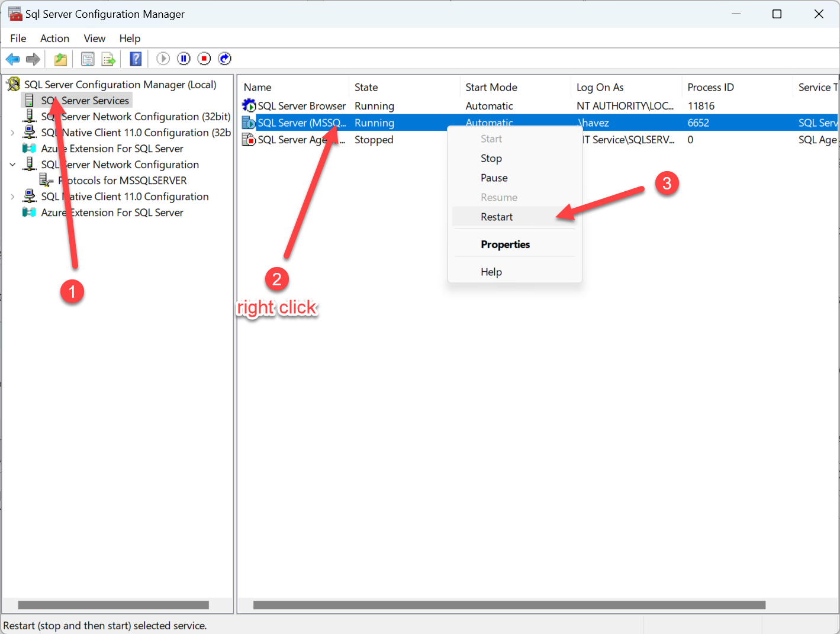
Task: Open the Action menu
Action: pos(54,38)
